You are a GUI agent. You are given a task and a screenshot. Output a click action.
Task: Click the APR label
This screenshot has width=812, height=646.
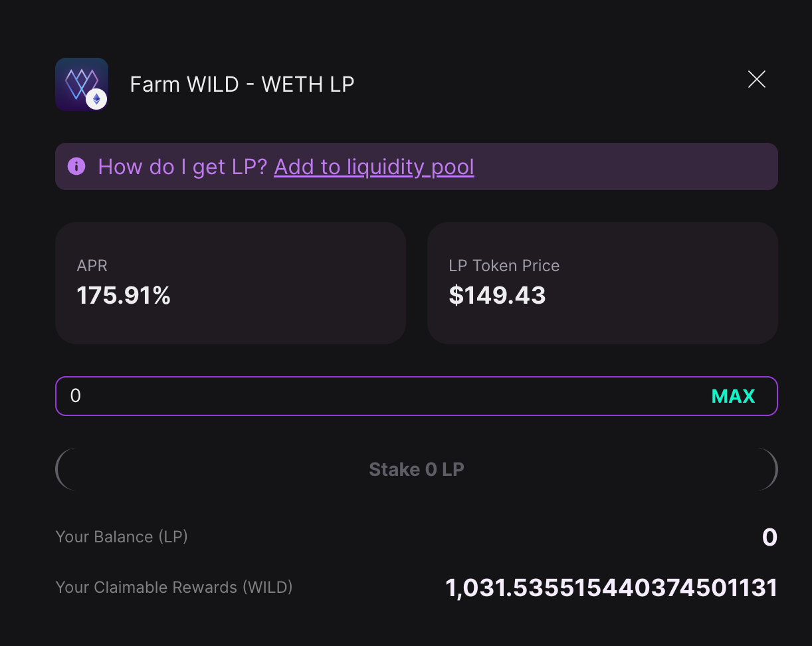tap(92, 266)
